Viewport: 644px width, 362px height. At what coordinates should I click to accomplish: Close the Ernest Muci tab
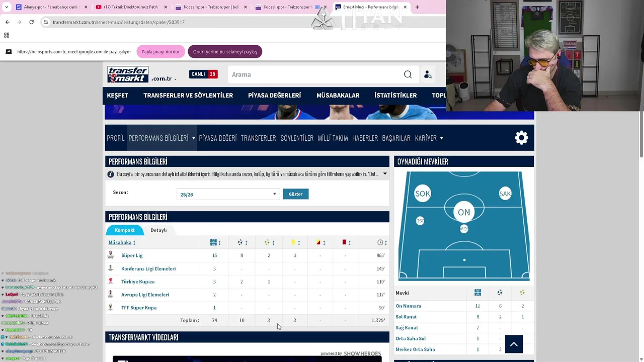coord(405,7)
